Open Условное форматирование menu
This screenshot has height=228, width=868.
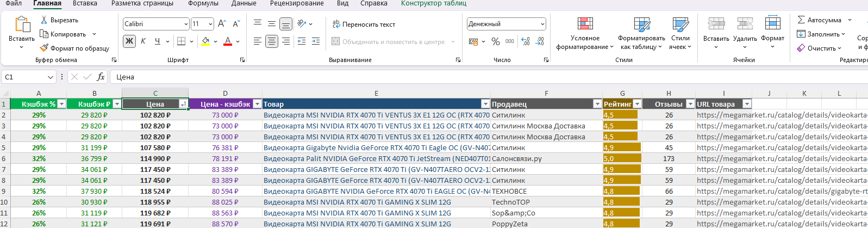tap(585, 33)
